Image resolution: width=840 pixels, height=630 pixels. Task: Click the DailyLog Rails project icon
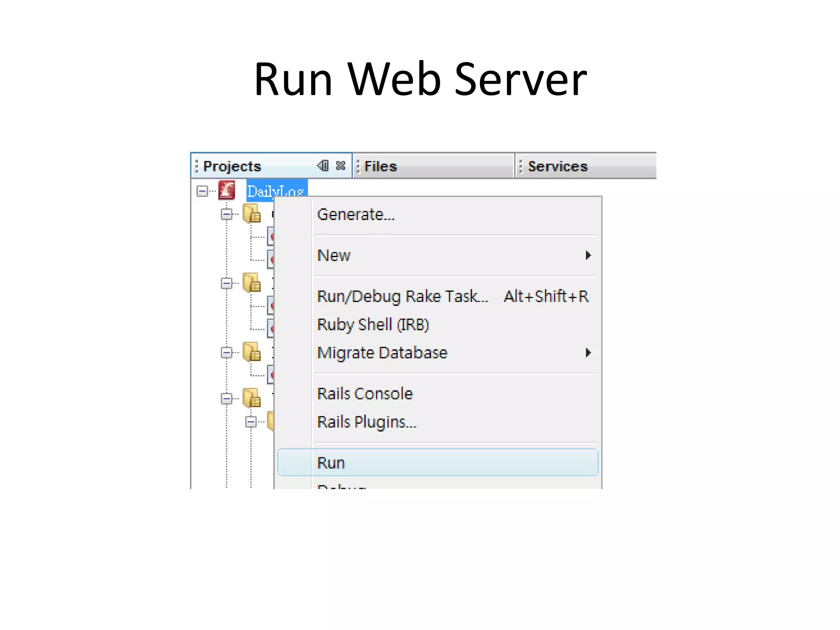click(x=227, y=190)
